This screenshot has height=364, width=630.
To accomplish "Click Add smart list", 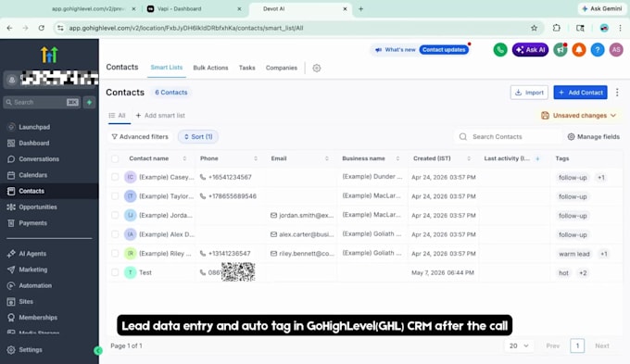I will 160,116.
